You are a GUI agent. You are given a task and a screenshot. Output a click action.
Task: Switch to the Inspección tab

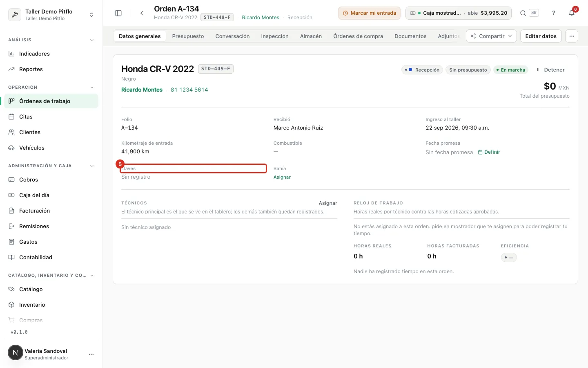coord(275,36)
